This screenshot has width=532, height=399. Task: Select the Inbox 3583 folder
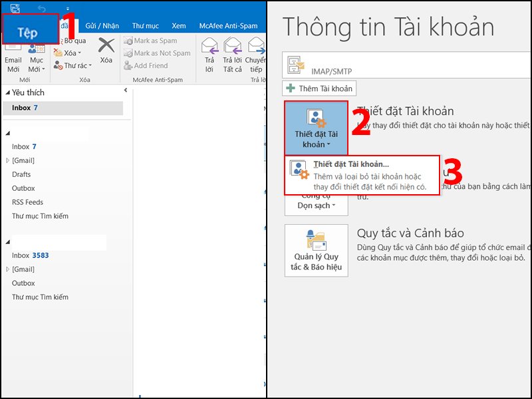pos(30,255)
